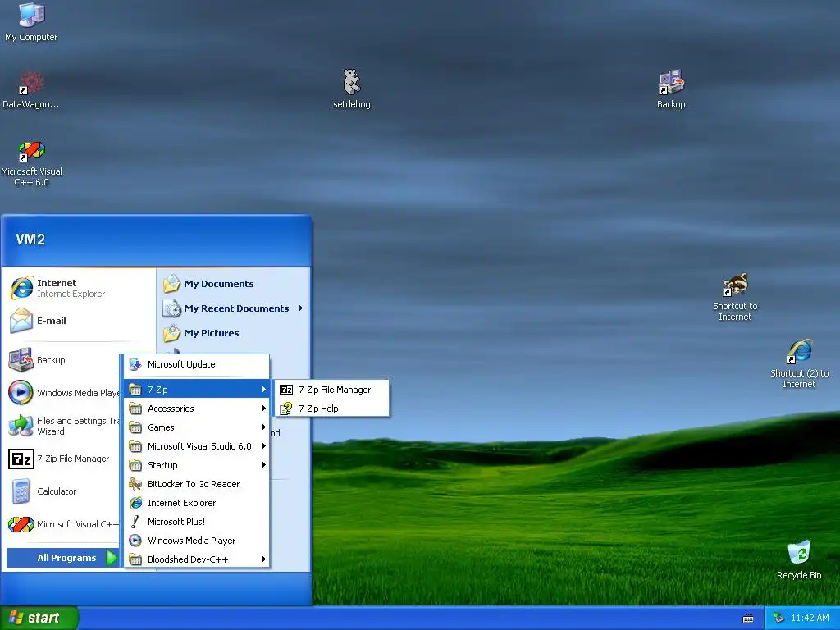Click the system tray icon beside the clock
Image resolution: width=840 pixels, height=630 pixels.
779,618
